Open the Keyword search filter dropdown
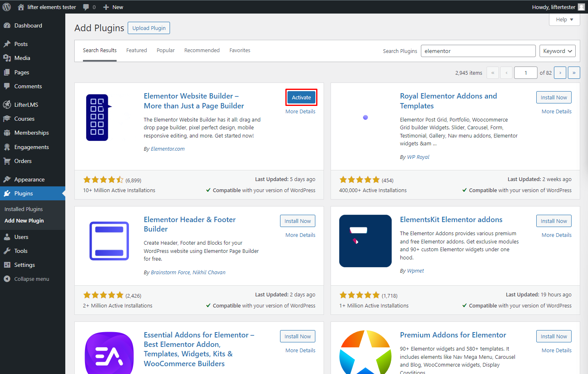The width and height of the screenshot is (588, 374). (557, 50)
